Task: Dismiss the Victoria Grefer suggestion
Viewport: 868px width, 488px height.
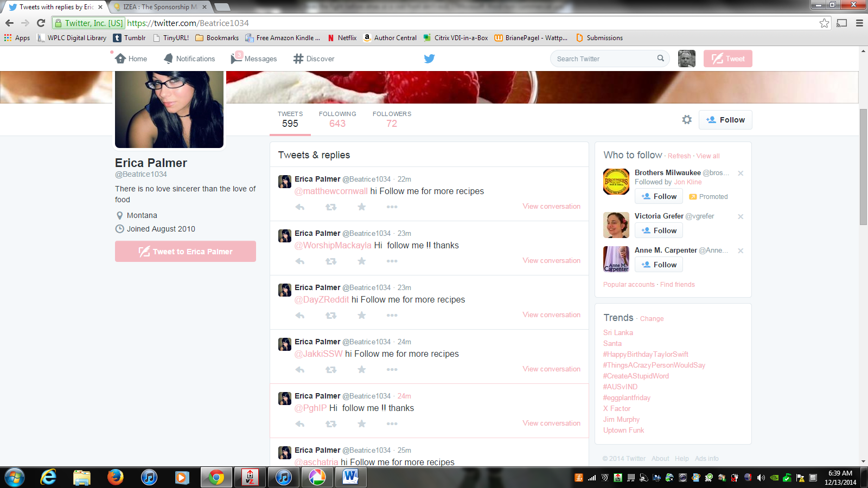Action: (x=741, y=216)
